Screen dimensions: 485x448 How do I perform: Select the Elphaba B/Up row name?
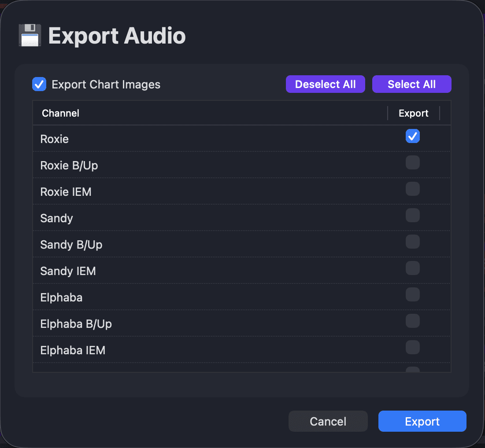(76, 324)
